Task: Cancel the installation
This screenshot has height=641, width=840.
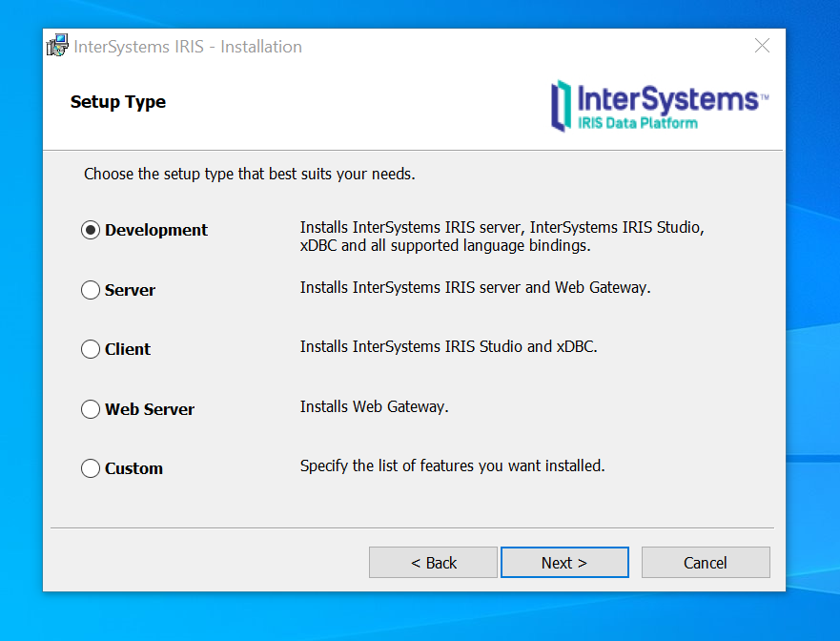Action: (x=706, y=562)
